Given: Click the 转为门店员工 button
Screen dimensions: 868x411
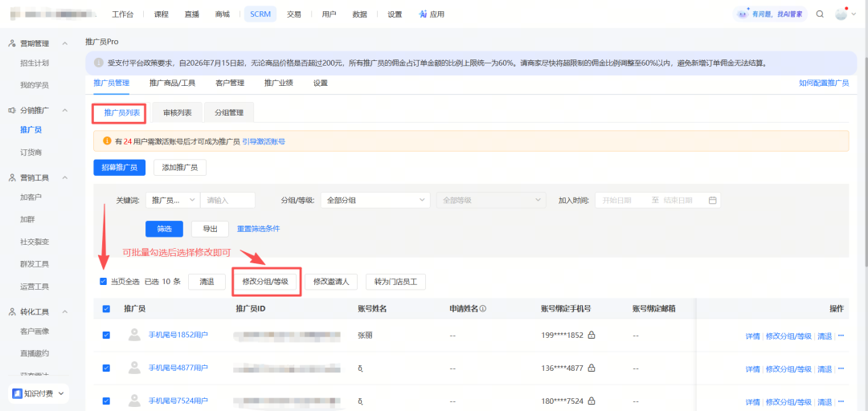Looking at the screenshot, I should coord(395,281).
